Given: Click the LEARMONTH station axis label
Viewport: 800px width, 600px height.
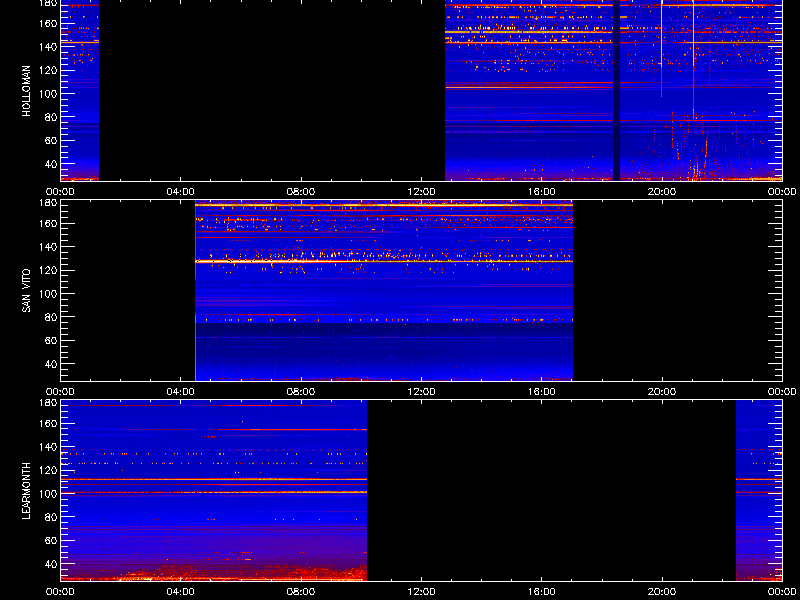Looking at the screenshot, I should [27, 491].
